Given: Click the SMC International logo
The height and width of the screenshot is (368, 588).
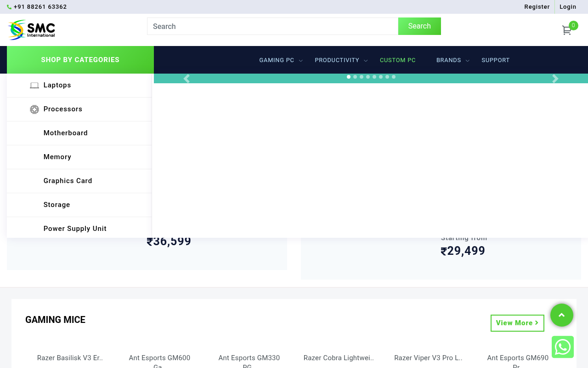Looking at the screenshot, I should (31, 30).
